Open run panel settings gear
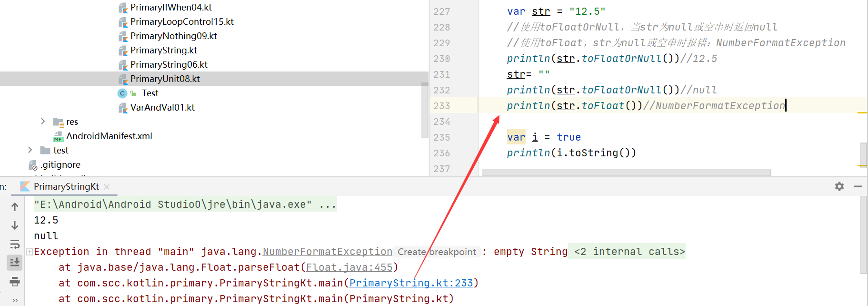This screenshot has width=868, height=306. coord(839,186)
